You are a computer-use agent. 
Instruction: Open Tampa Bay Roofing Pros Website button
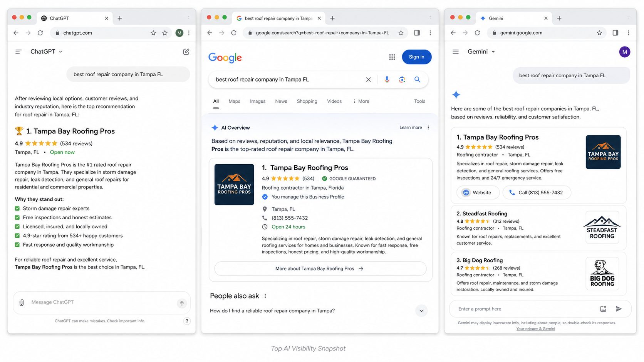(478, 193)
